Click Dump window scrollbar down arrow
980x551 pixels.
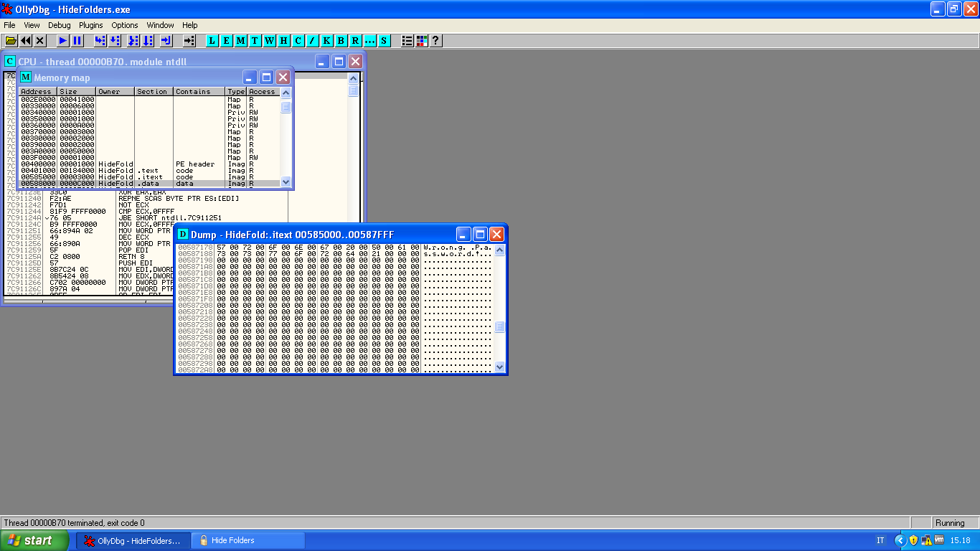point(500,367)
